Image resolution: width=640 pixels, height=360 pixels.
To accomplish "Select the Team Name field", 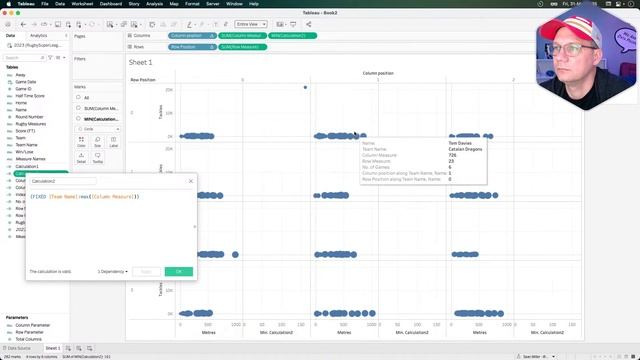I will coord(26,145).
